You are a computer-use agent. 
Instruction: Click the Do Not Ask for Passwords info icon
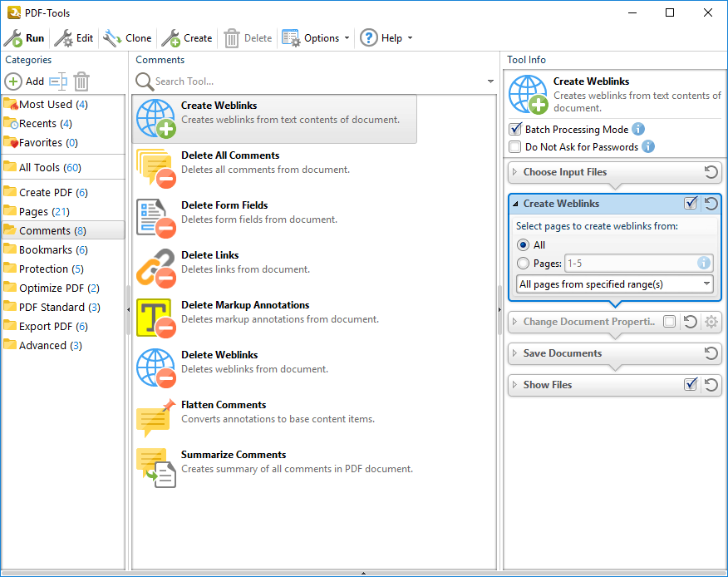648,147
